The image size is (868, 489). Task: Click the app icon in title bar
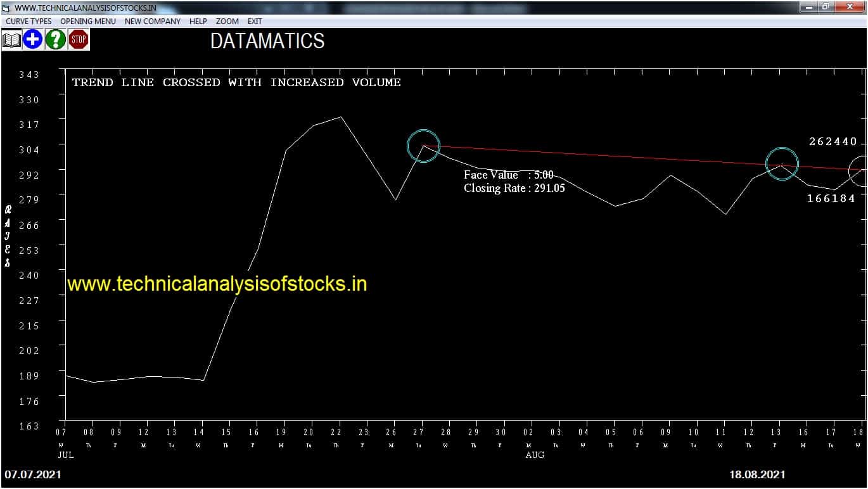[6, 8]
